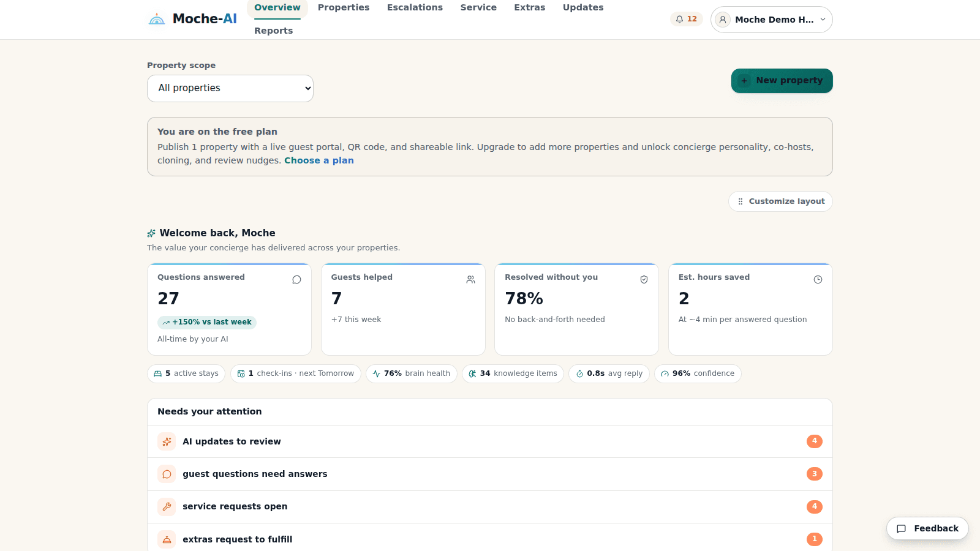The image size is (980, 551).
Task: Click the Moche-AI logo icon
Action: [x=157, y=19]
